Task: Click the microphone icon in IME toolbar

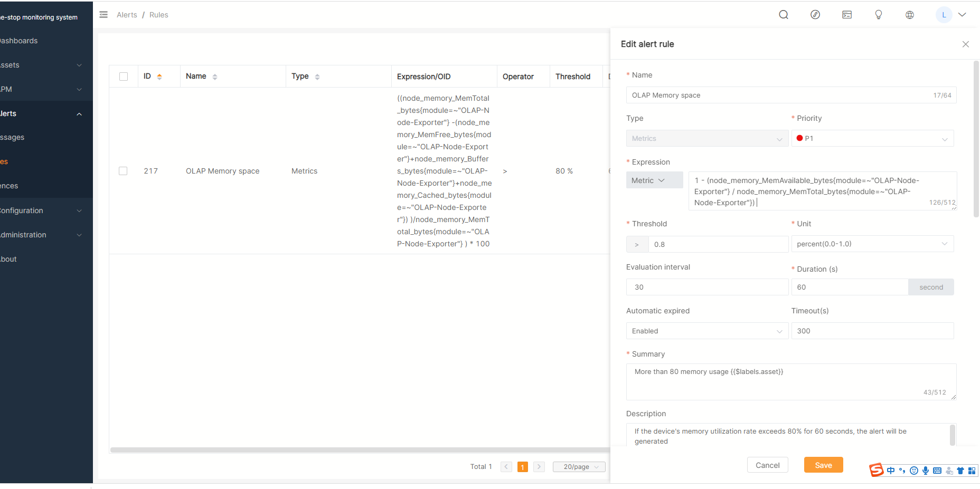Action: 926,471
